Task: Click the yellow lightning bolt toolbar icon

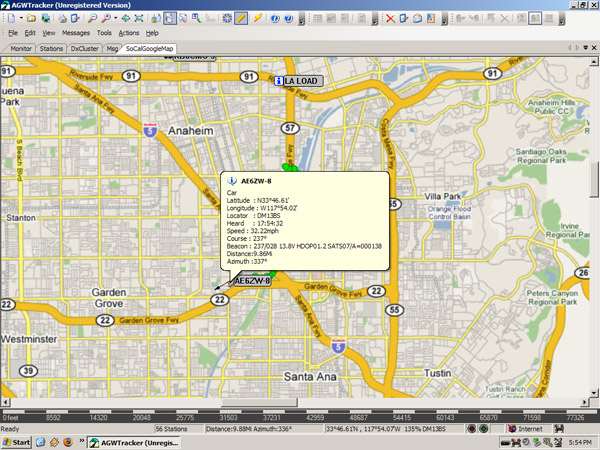Action: coord(258,18)
